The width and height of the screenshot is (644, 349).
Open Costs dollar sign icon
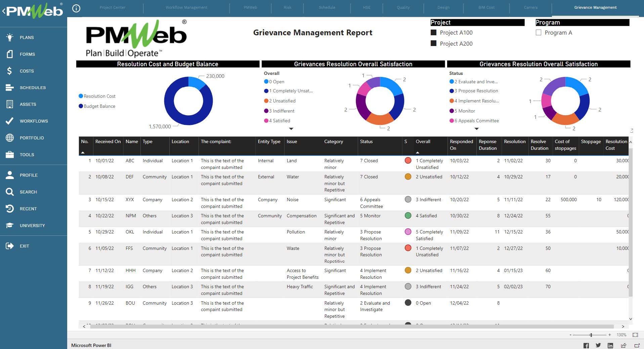pyautogui.click(x=10, y=71)
